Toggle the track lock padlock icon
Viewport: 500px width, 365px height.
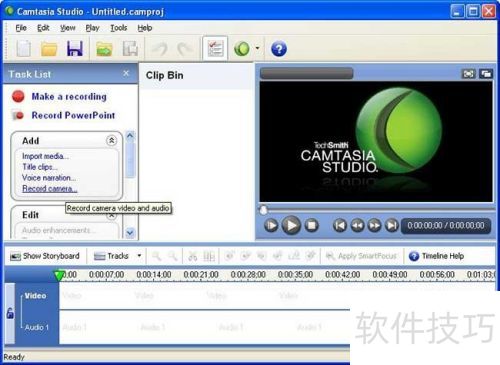click(10, 313)
